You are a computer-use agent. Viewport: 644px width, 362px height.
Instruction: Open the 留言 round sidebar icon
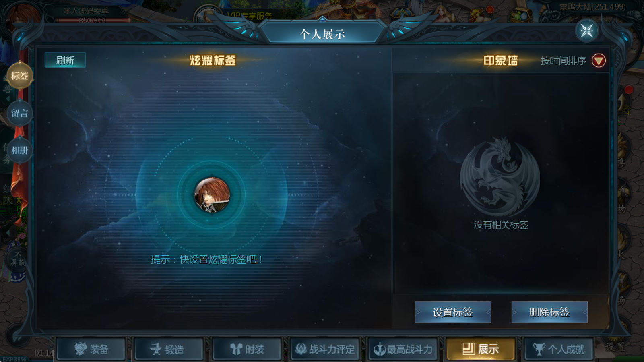(x=19, y=113)
